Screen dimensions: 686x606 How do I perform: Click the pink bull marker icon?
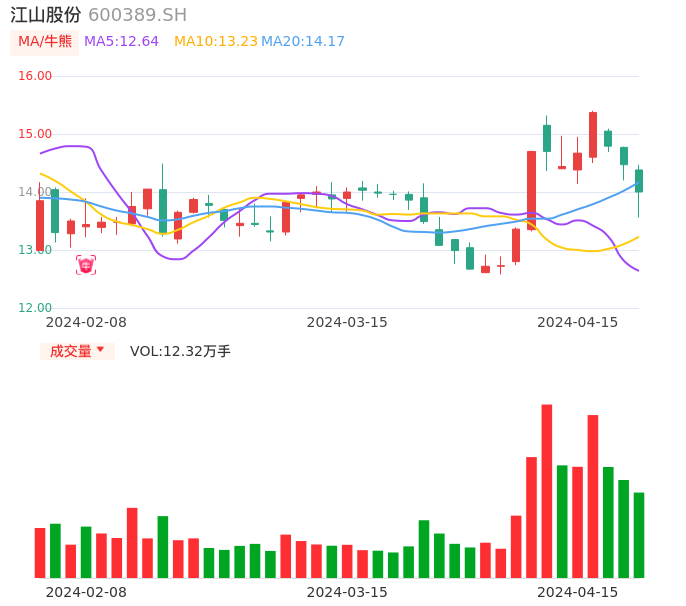86,265
